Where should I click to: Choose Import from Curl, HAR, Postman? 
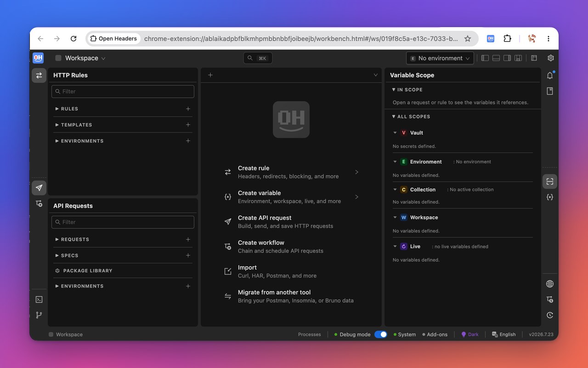[291, 271]
